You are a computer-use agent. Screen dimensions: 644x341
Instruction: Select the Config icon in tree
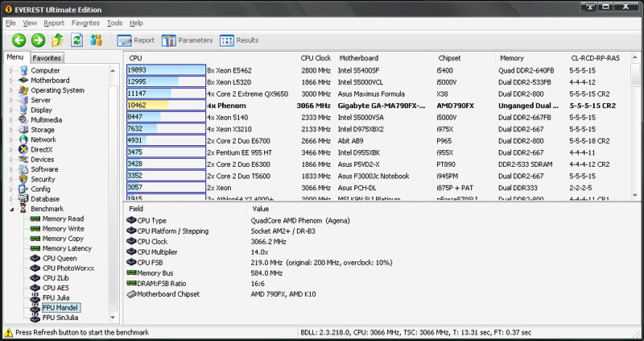pos(24,189)
